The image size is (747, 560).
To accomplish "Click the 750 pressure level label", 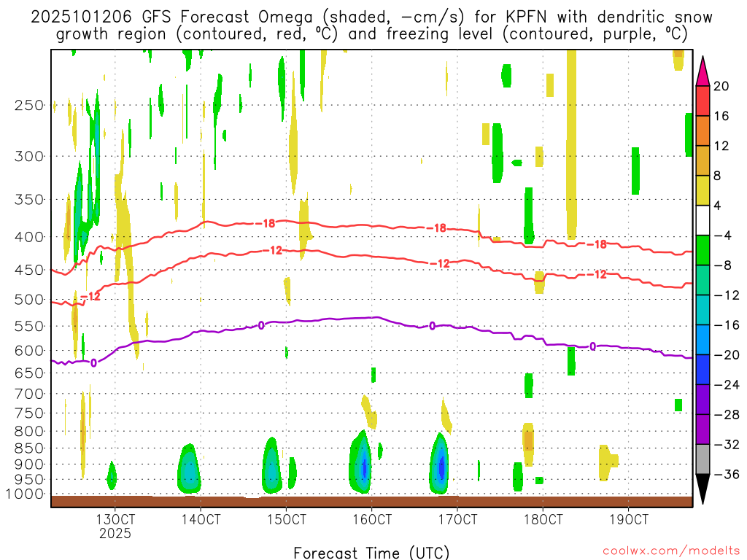I will click(x=29, y=413).
